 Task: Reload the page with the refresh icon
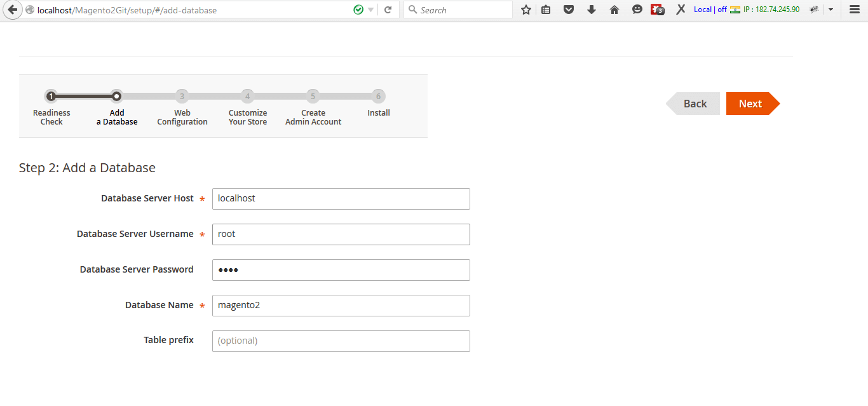click(x=388, y=10)
